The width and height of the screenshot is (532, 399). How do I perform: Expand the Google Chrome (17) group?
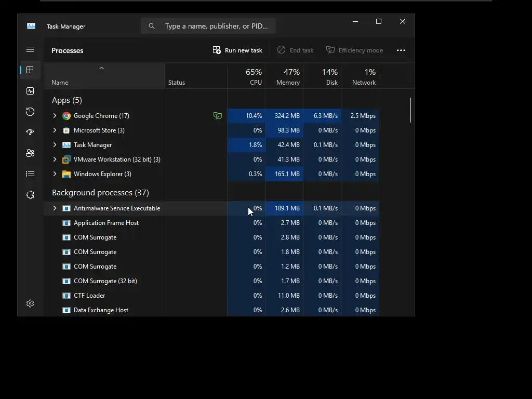coord(55,116)
